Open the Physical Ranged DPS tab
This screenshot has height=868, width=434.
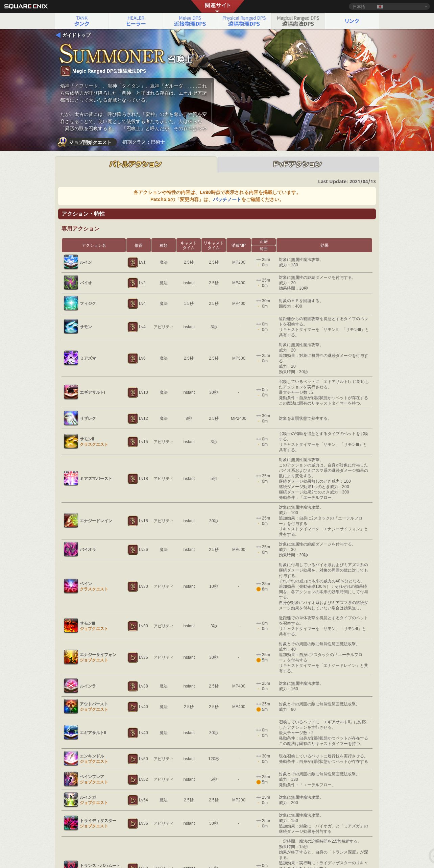click(244, 21)
